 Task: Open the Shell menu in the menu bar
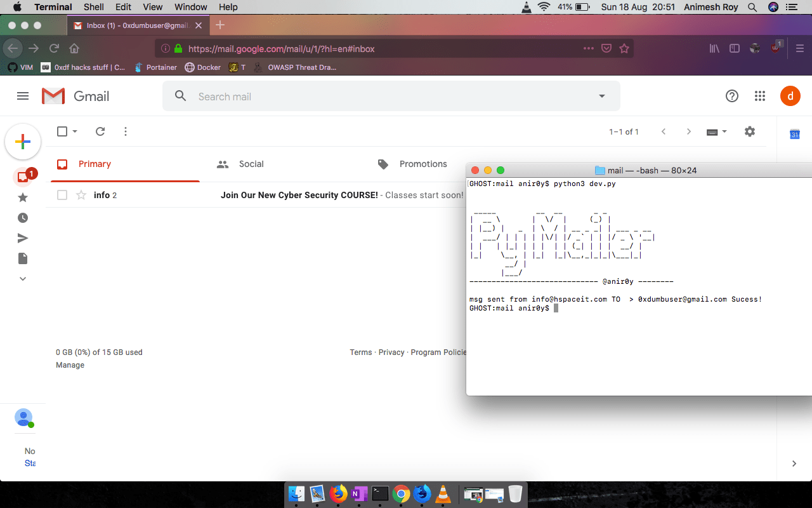point(93,7)
